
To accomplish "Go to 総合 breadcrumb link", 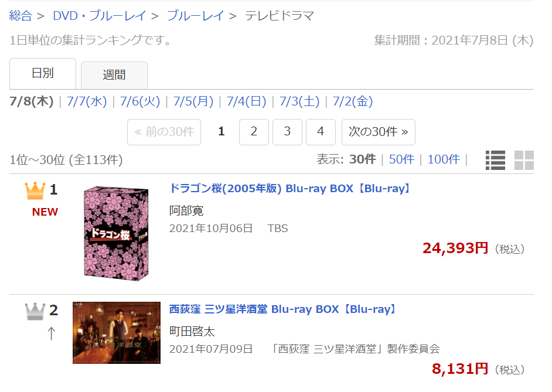I will [x=21, y=16].
